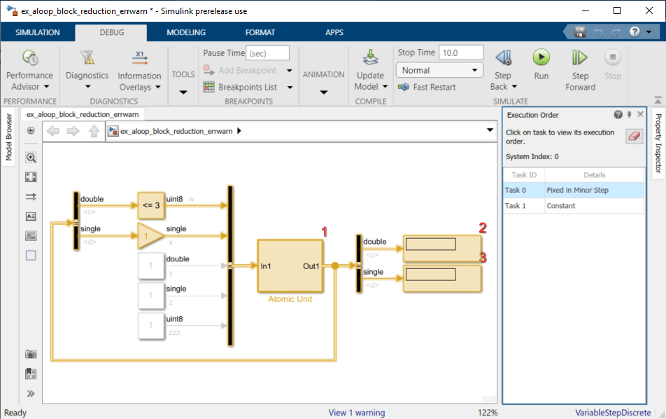Open the Model Browser side panel
666x419 pixels.
pos(8,137)
